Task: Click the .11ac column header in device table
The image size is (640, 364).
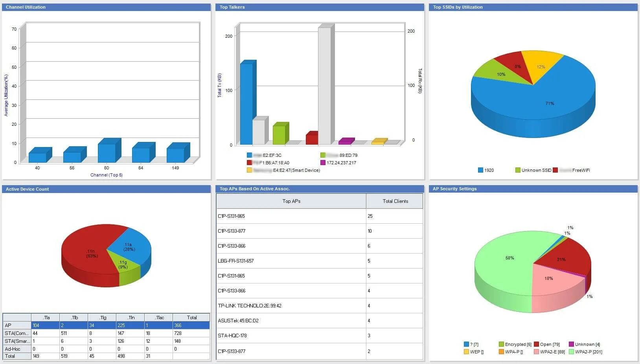Action: (x=158, y=318)
